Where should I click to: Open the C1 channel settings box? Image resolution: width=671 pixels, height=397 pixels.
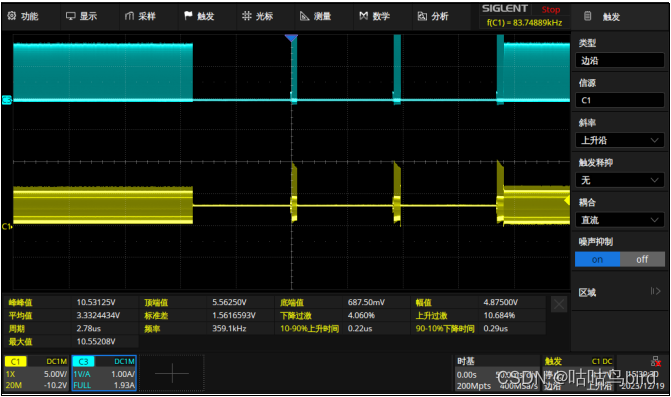[36, 373]
